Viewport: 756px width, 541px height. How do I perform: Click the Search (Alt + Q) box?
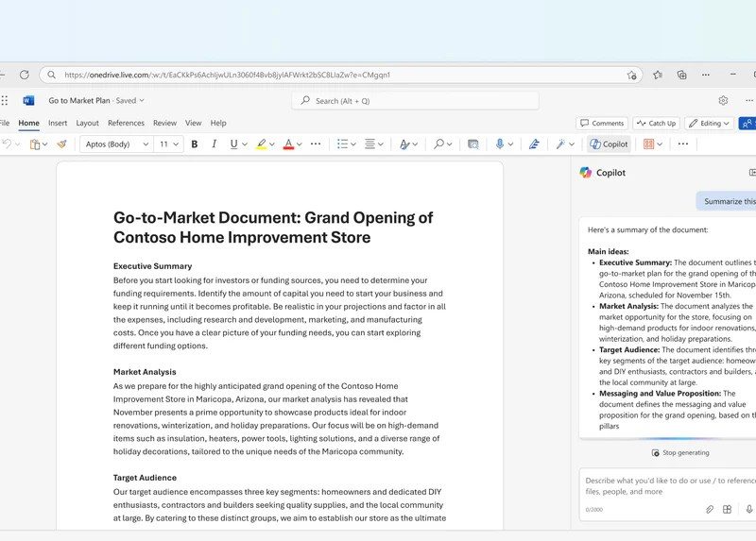(x=415, y=101)
